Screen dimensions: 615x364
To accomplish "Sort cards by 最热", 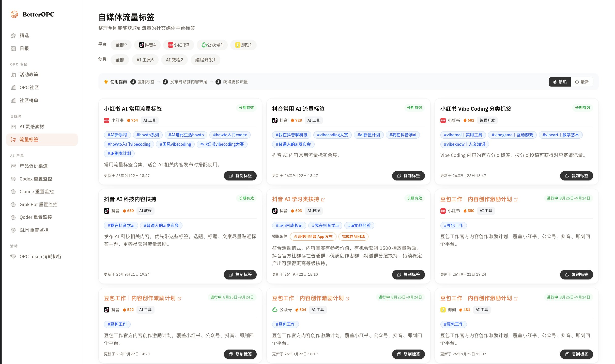I will 560,82.
